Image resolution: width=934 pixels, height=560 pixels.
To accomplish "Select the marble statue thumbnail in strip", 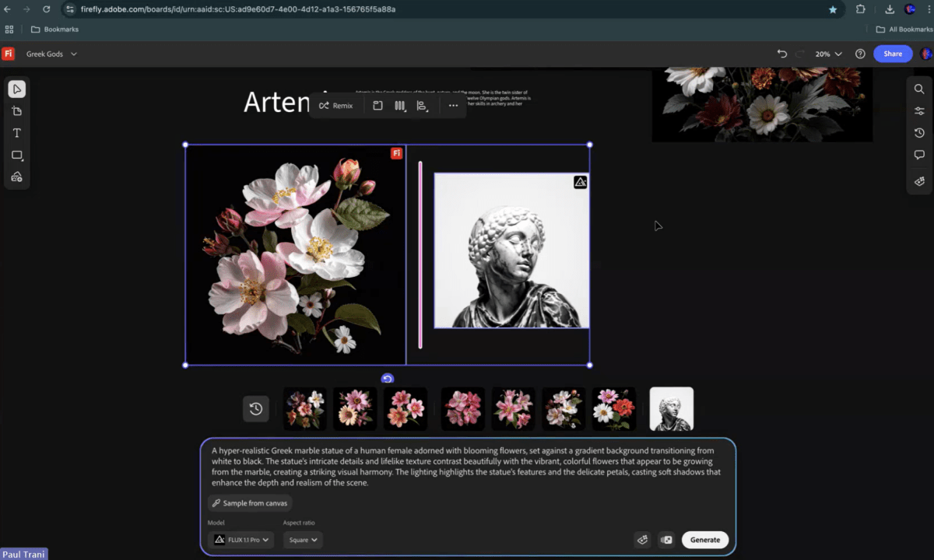I will tap(671, 409).
